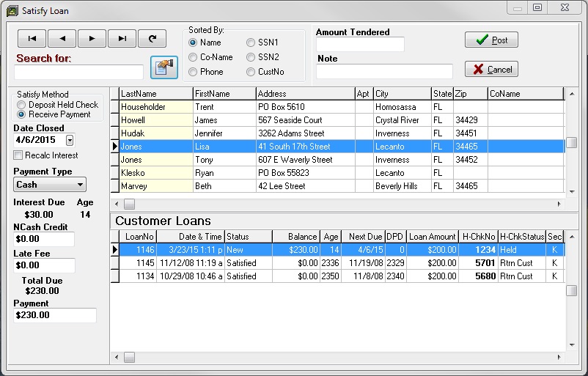
Task: Post the loan payment
Action: click(x=491, y=40)
